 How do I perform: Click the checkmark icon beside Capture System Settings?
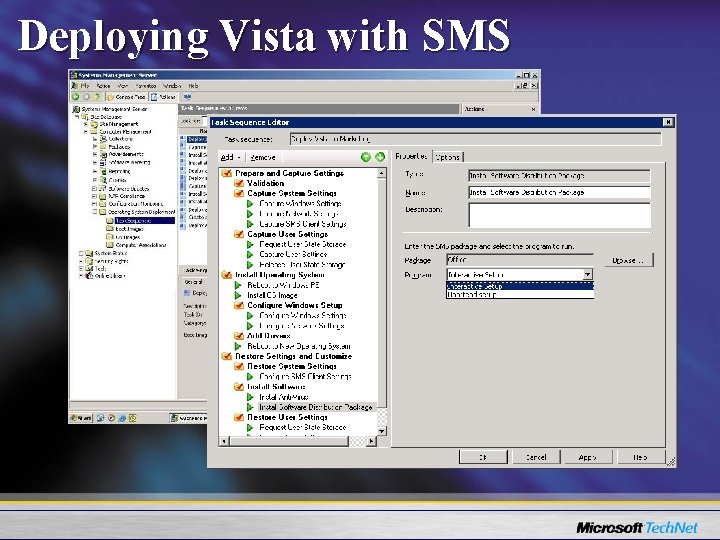239,193
